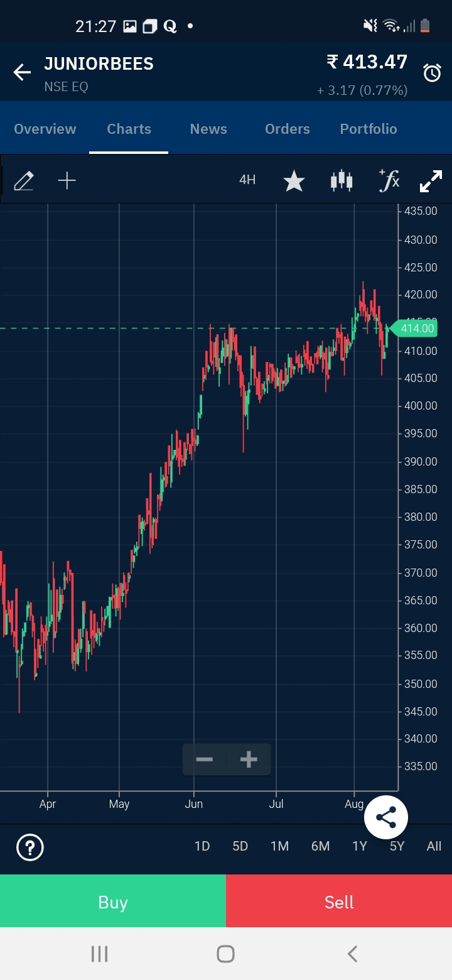Expand the chart to fullscreen
The width and height of the screenshot is (452, 980).
pyautogui.click(x=431, y=181)
